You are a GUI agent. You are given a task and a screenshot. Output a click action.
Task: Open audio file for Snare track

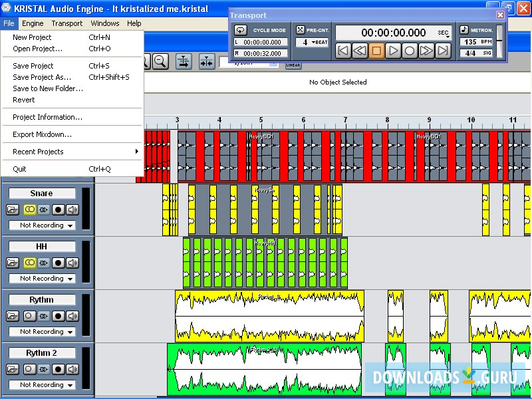(x=13, y=209)
